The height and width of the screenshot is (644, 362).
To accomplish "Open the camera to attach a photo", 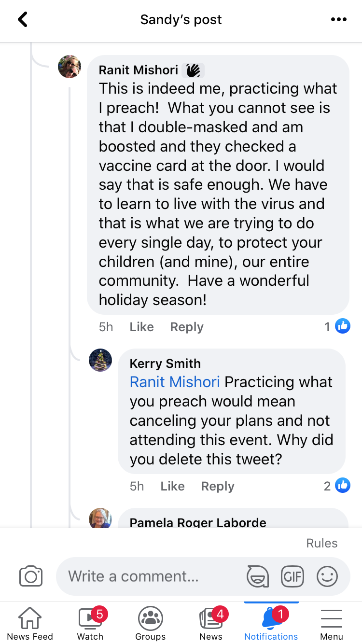I will pyautogui.click(x=30, y=576).
